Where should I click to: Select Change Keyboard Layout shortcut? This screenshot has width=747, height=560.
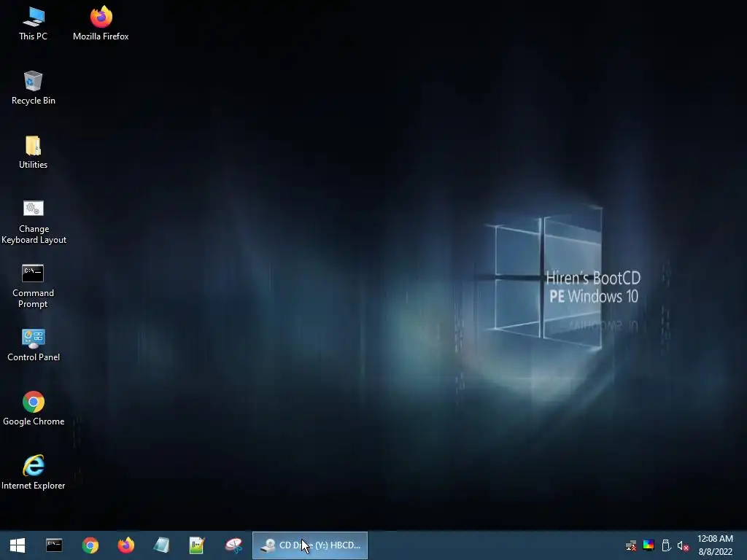coord(34,222)
